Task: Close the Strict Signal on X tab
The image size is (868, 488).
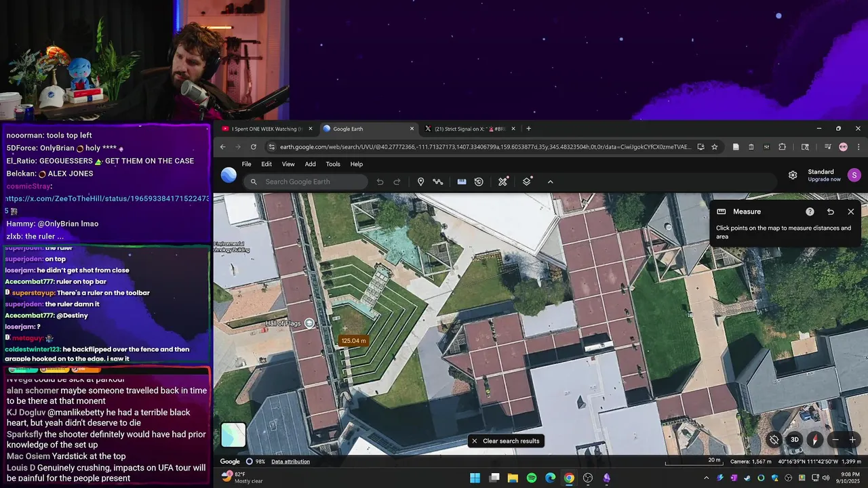Action: pos(513,129)
